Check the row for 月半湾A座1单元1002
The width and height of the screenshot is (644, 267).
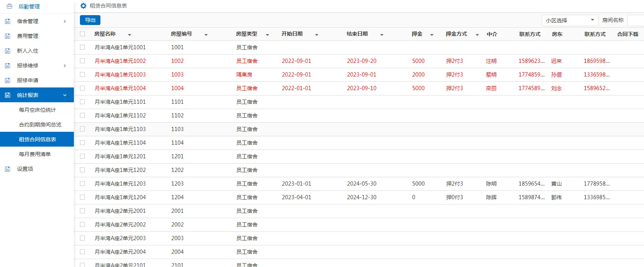point(83,61)
